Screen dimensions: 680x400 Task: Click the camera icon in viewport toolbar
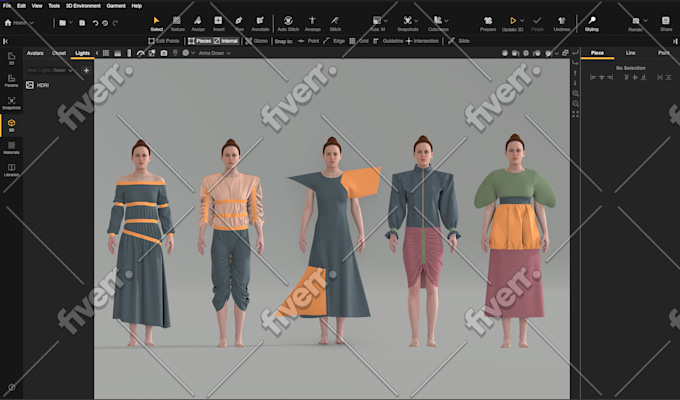click(163, 53)
